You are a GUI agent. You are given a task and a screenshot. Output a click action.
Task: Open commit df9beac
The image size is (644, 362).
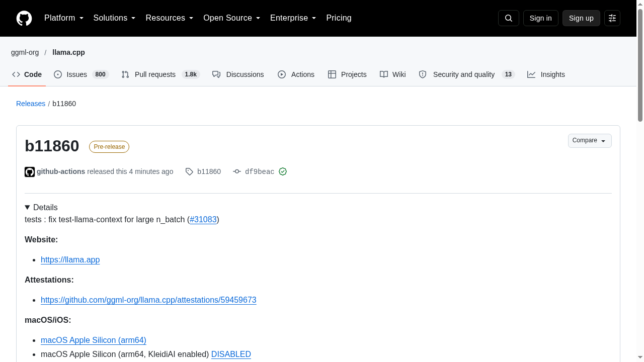pos(260,172)
